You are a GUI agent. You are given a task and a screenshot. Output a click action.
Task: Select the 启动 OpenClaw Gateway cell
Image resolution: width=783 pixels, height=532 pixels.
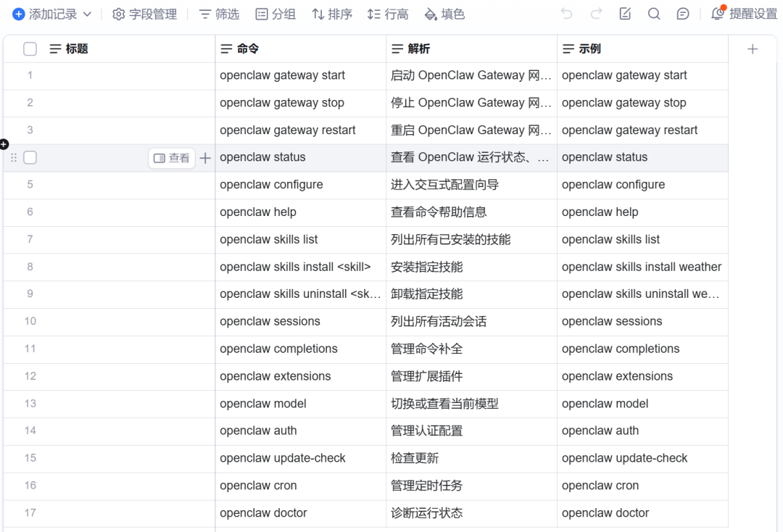471,76
